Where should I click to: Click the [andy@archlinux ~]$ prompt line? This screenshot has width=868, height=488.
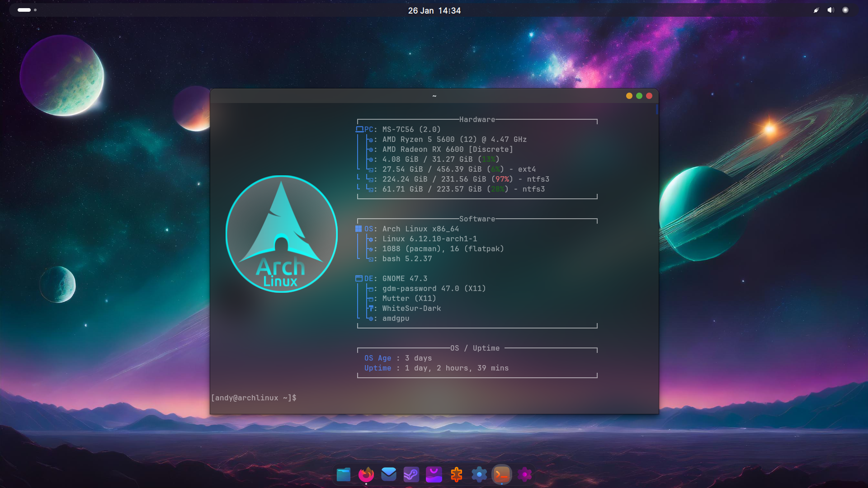coord(254,398)
